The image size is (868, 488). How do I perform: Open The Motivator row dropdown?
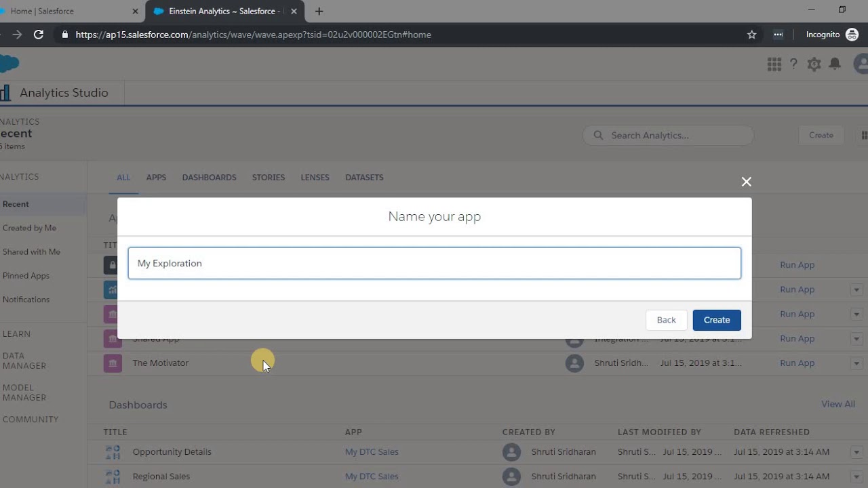[x=856, y=363]
